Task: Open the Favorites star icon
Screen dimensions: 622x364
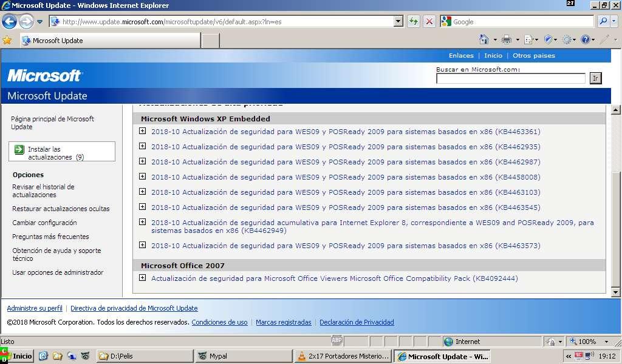Action: 7,40
